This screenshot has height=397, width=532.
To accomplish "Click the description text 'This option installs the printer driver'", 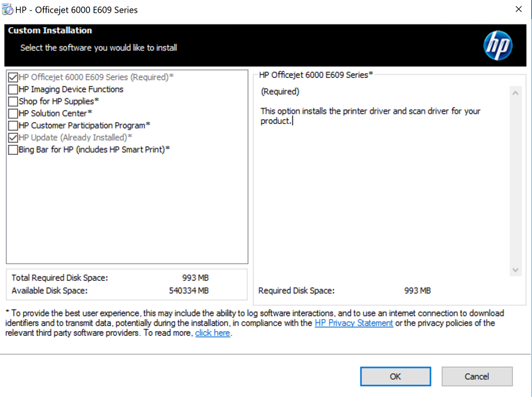I will (370, 116).
